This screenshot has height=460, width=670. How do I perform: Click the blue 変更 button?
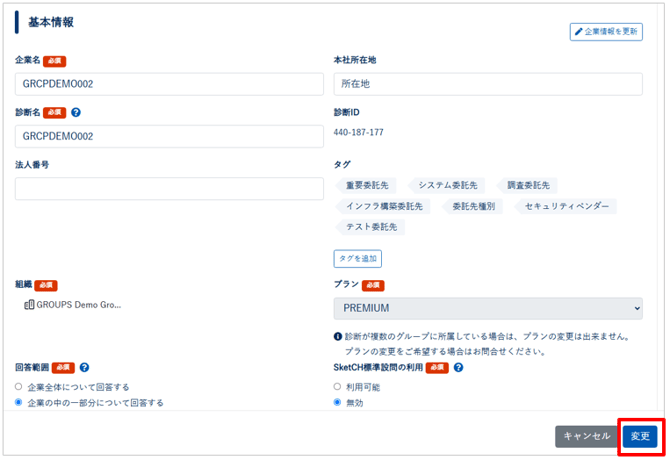pos(640,437)
